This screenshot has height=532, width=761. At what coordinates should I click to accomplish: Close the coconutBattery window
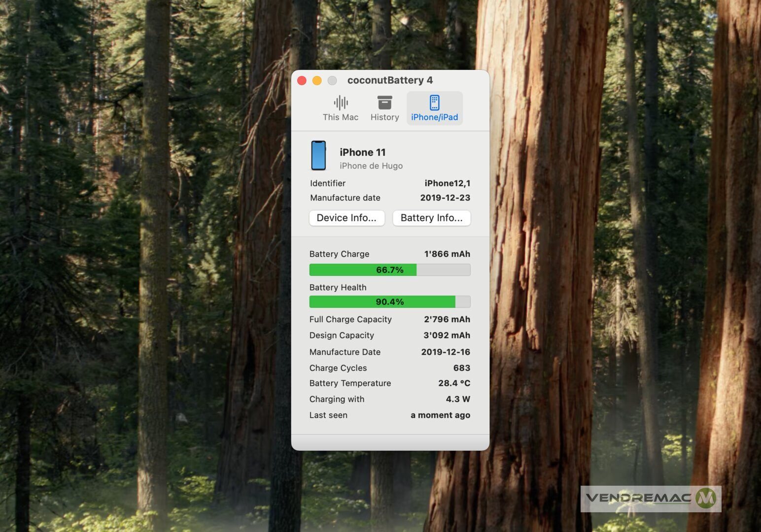(302, 80)
